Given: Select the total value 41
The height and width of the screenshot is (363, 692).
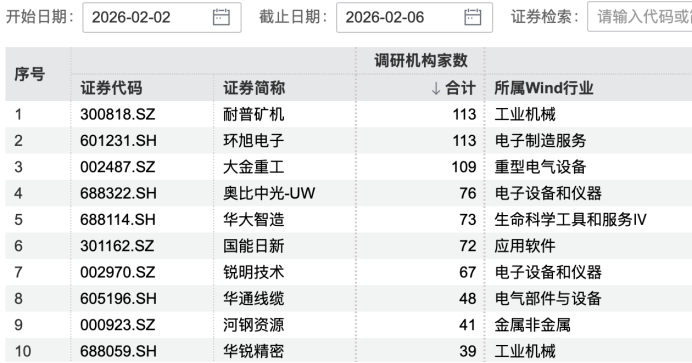Looking at the screenshot, I should click(x=467, y=325).
